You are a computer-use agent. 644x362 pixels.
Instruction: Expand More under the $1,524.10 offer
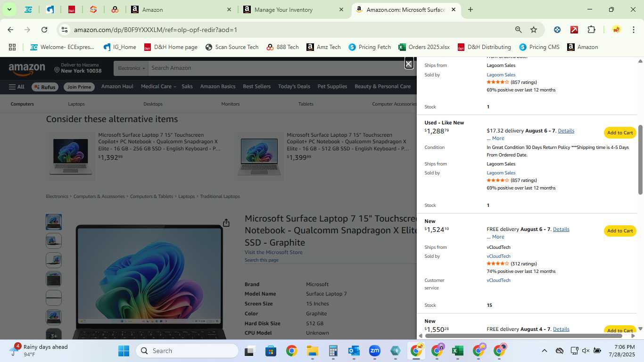[498, 237]
